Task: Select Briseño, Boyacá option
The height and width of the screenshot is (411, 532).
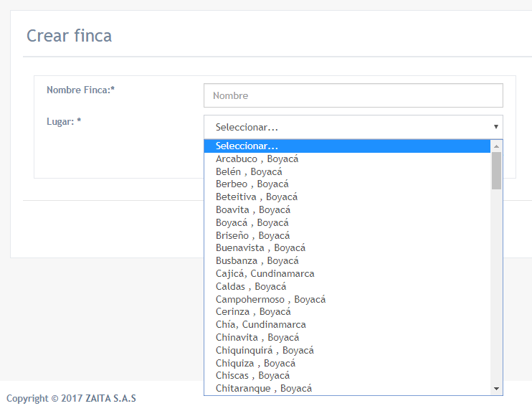Action: click(347, 235)
